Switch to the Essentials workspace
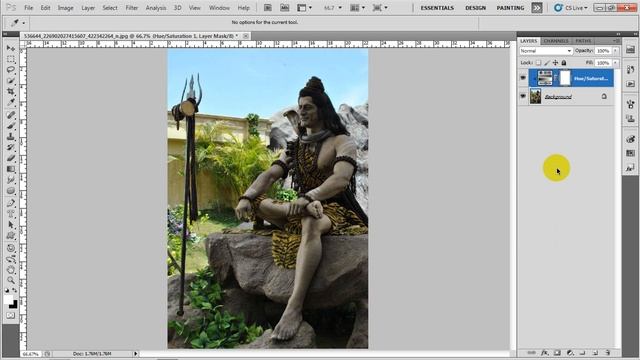 [x=437, y=8]
